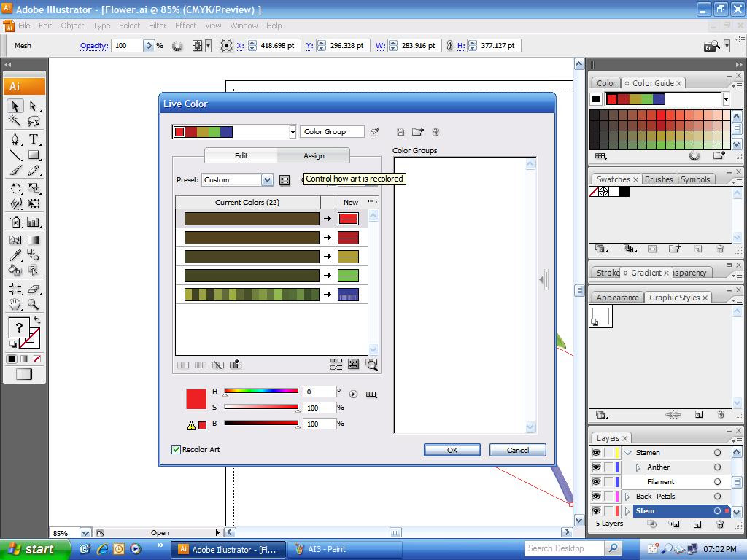
Task: Toggle constrain width and height proportions link
Action: pyautogui.click(x=449, y=46)
